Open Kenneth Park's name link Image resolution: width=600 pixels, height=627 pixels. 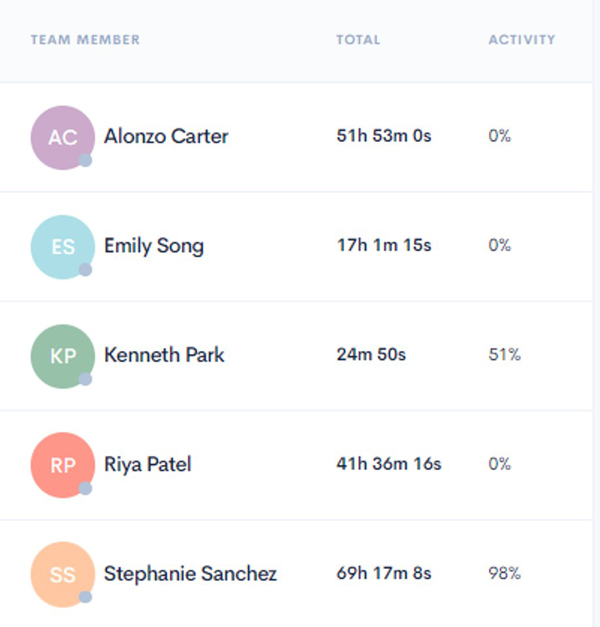tap(164, 355)
